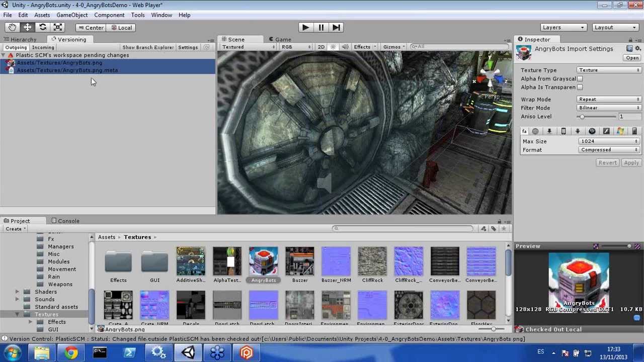Open the Max Size dropdown
644x362 pixels.
(608, 141)
